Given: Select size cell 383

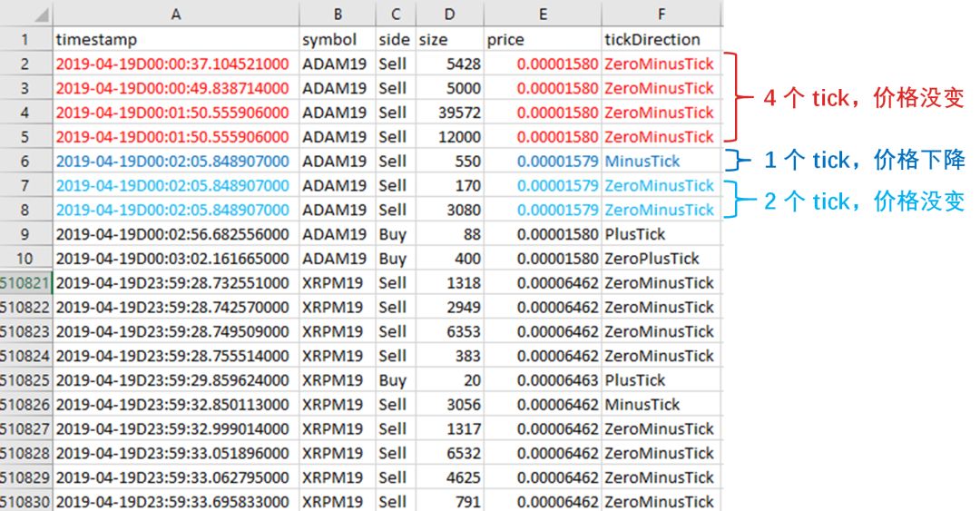Looking at the screenshot, I should 450,356.
